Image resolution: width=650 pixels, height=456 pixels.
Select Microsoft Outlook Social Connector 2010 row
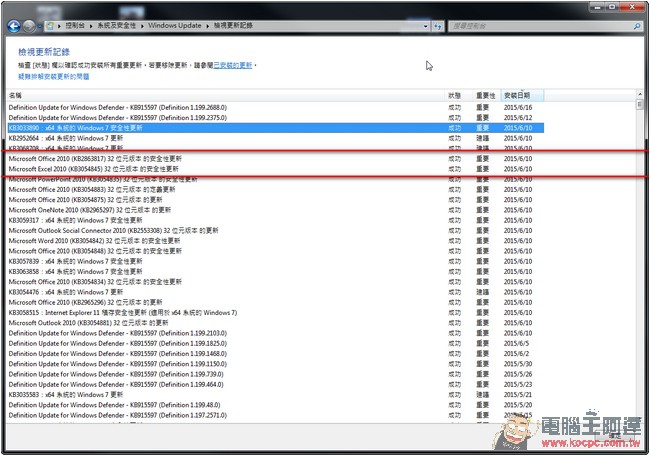276,230
